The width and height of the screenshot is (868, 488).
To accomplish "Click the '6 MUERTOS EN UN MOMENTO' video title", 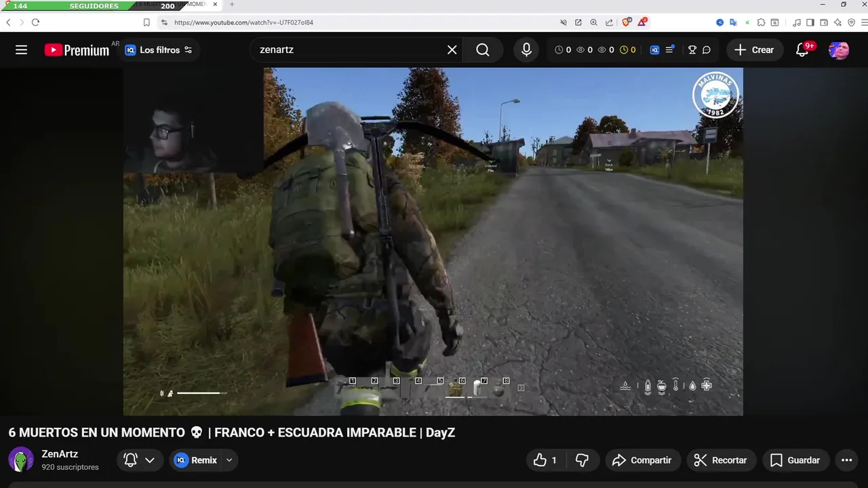I will pos(232,432).
